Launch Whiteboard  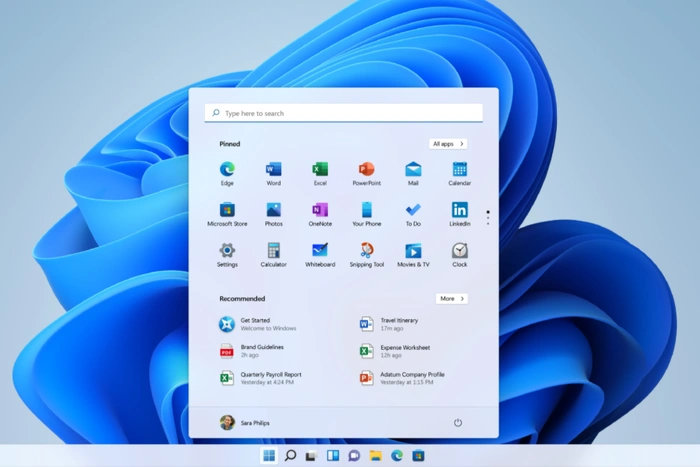[320, 255]
